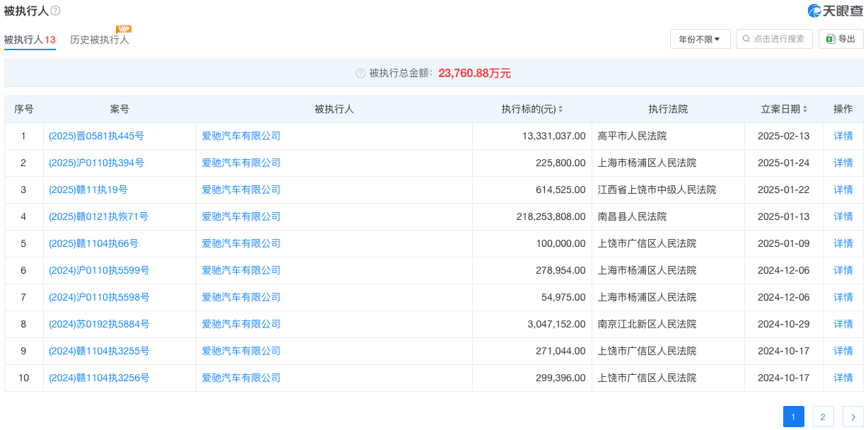The image size is (868, 430).
Task: Click total amount 23,760.88万元
Action: (474, 73)
